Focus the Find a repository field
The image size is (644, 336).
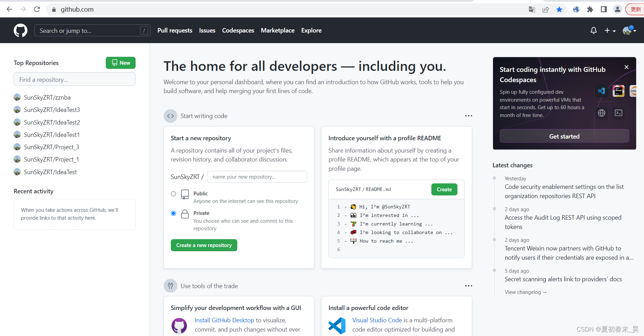pyautogui.click(x=75, y=79)
